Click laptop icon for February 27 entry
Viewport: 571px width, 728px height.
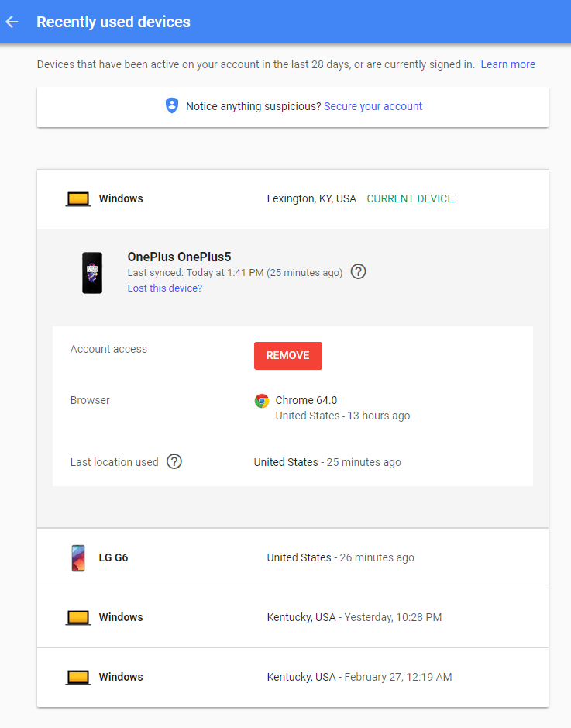78,678
